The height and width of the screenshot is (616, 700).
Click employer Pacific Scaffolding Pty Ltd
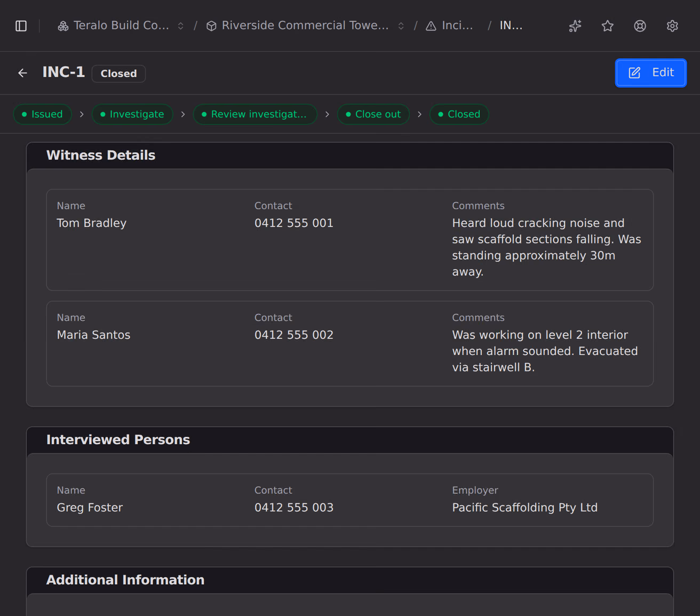click(x=525, y=508)
